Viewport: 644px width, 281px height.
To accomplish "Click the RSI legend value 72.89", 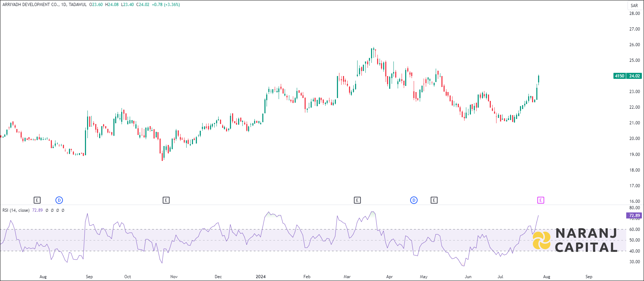I will click(37, 210).
